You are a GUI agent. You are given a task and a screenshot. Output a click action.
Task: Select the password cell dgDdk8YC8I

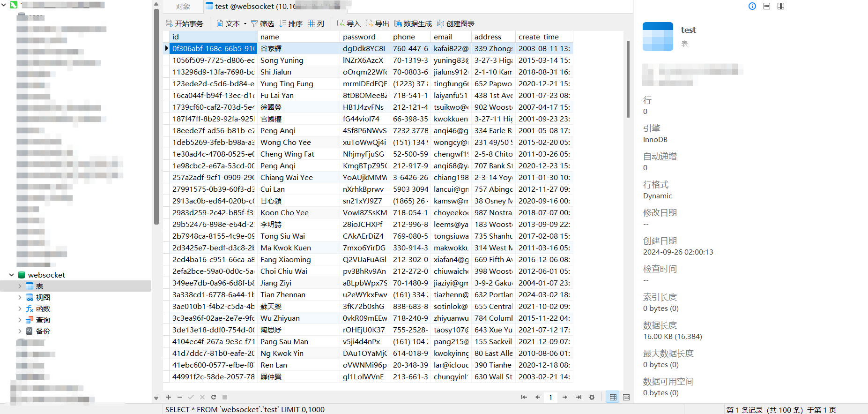(364, 48)
